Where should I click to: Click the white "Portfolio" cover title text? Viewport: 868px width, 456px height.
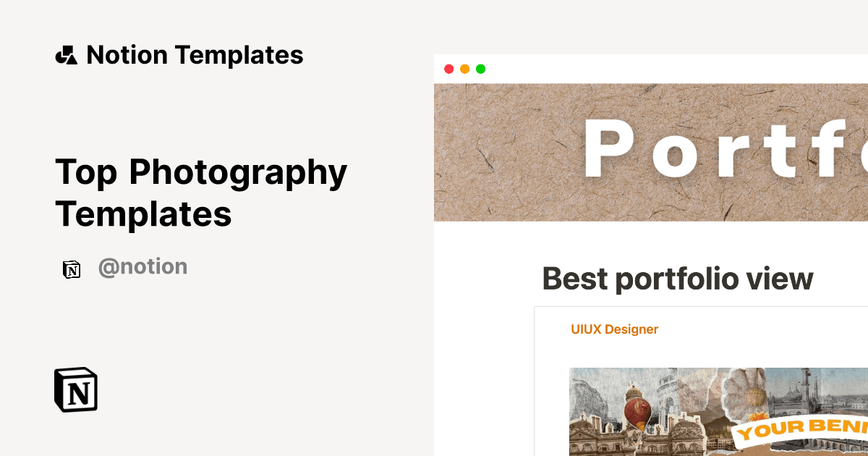point(723,148)
